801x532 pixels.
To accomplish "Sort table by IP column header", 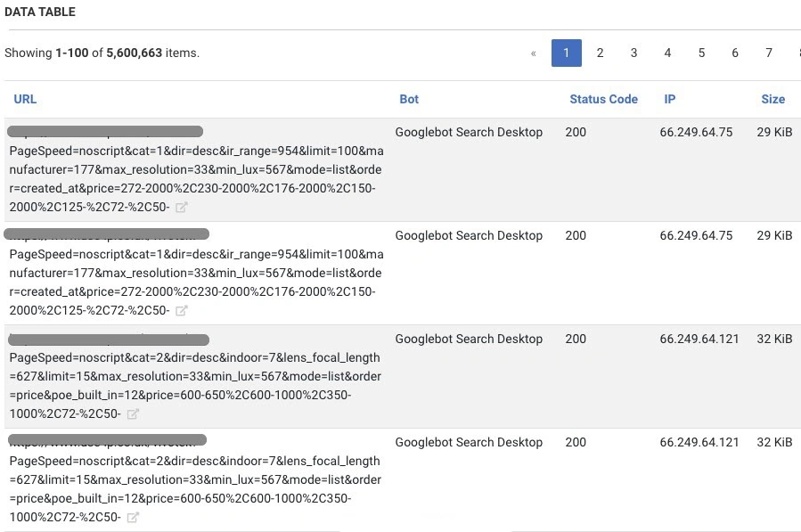I will (669, 99).
